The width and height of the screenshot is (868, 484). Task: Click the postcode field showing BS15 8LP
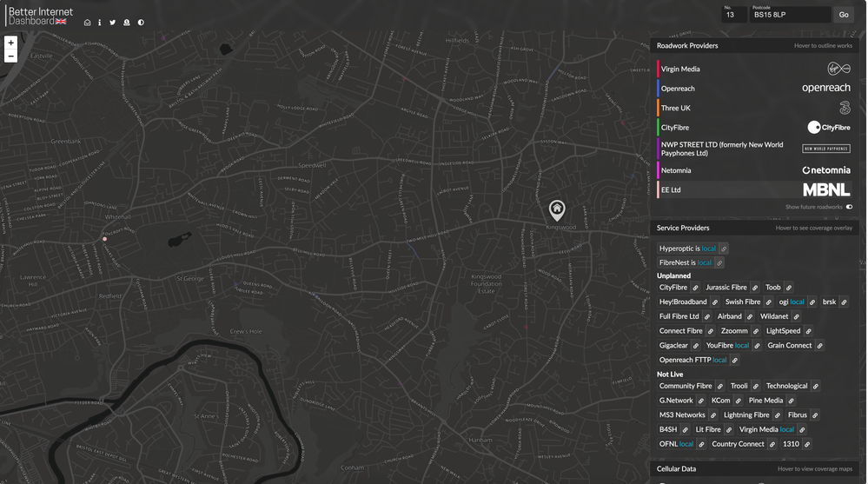pos(790,15)
